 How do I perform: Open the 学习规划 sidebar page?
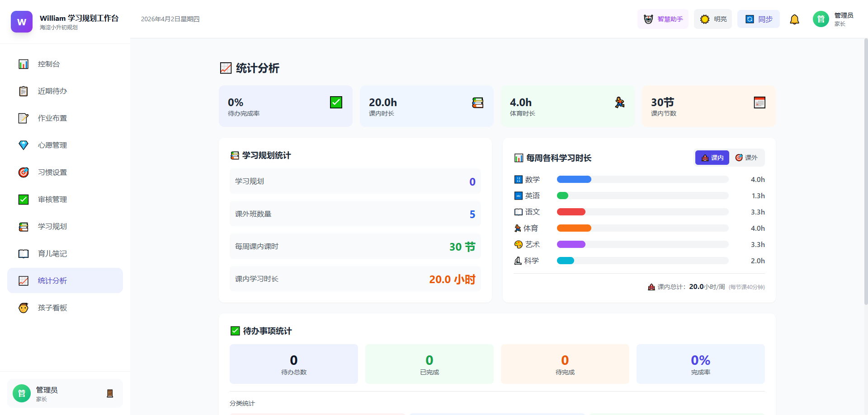(x=52, y=227)
